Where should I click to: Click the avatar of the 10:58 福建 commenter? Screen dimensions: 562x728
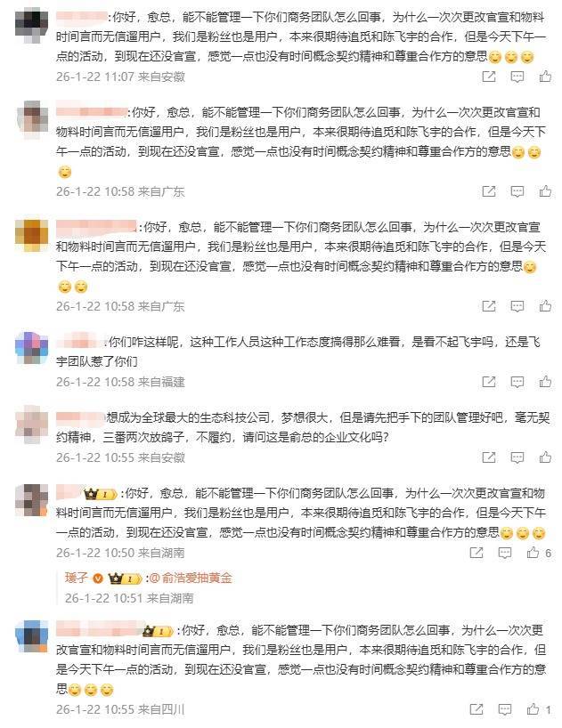[31, 348]
